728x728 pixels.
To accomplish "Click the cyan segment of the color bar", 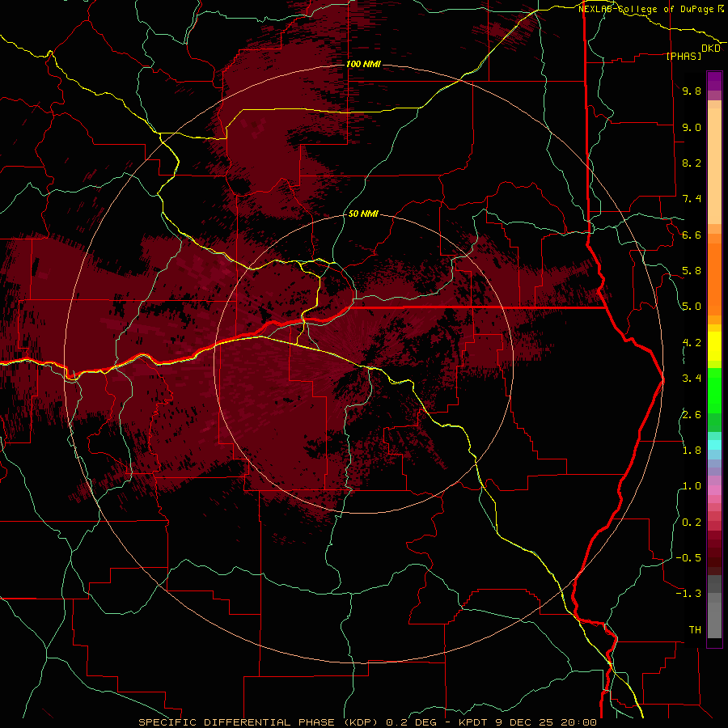I will [714, 445].
